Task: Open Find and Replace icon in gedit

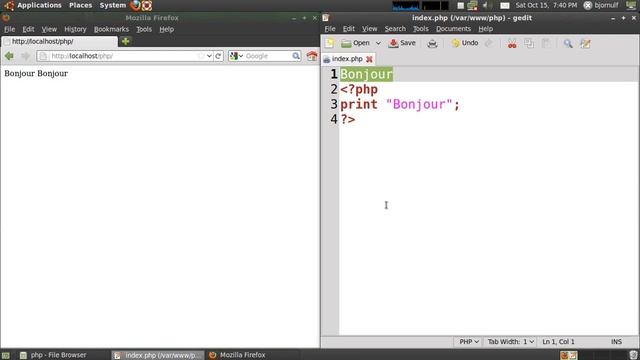Action: [x=585, y=43]
